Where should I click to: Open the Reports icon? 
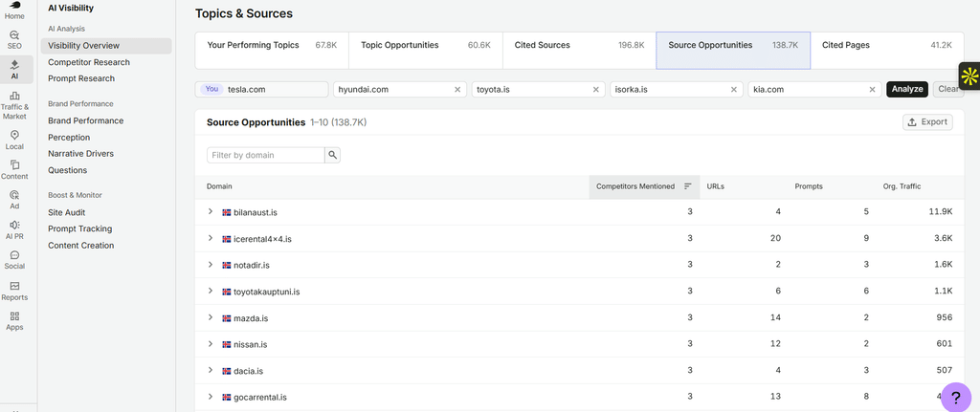tap(14, 291)
